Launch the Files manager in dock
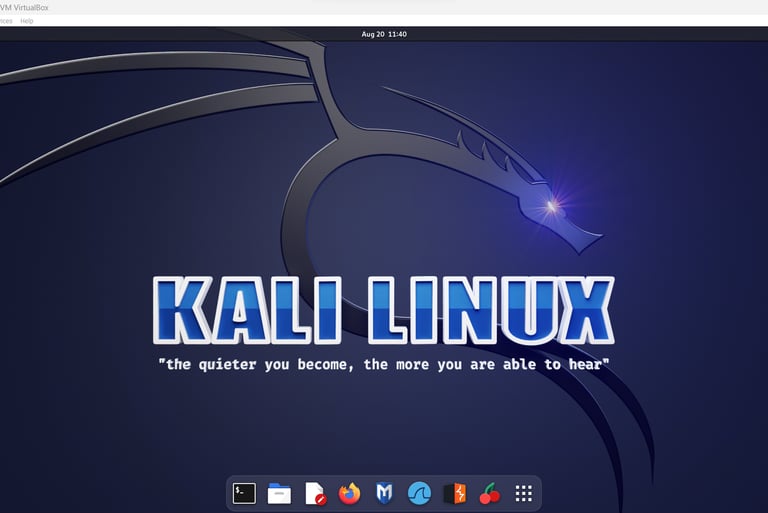This screenshot has height=513, width=768. click(279, 493)
